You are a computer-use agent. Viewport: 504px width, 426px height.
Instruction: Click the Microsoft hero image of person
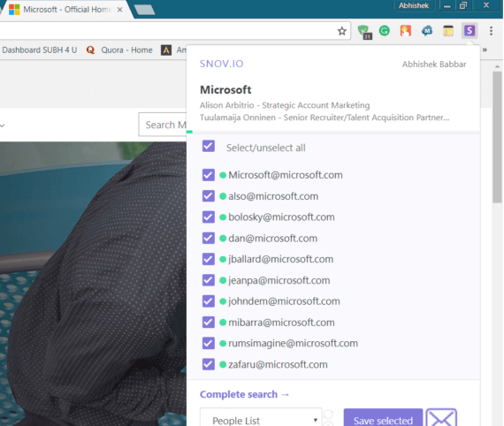[93, 284]
